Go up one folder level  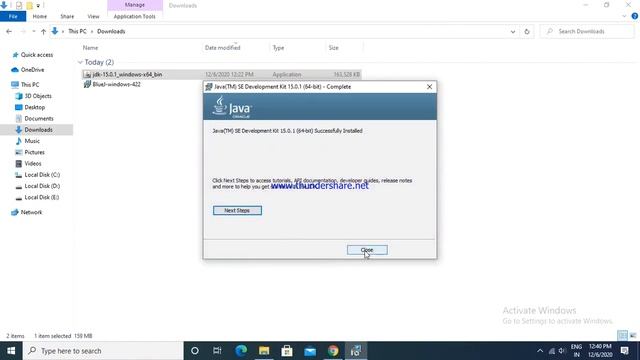point(43,31)
